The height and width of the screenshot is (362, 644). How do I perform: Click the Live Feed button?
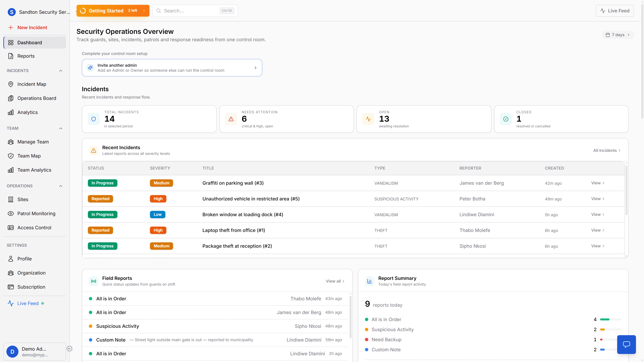point(615,11)
